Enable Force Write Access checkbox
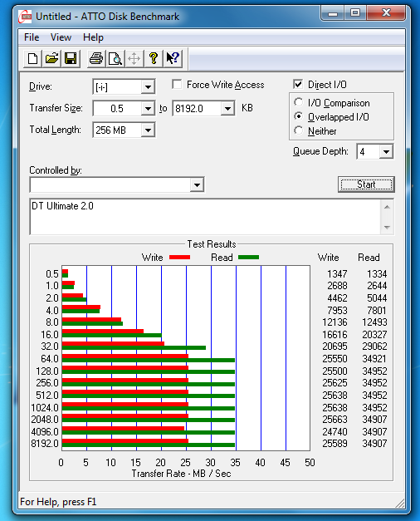The width and height of the screenshot is (420, 521). 178,85
